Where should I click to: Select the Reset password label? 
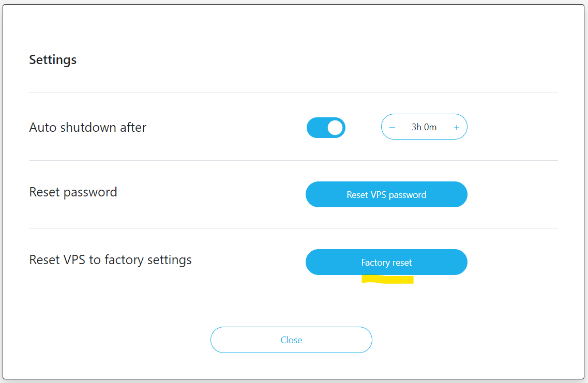(73, 192)
